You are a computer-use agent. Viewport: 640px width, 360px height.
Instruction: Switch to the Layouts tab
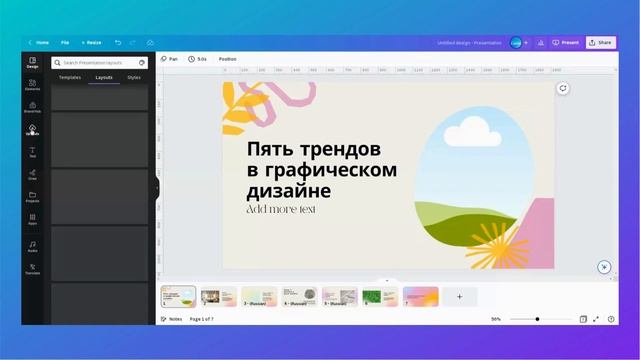tap(104, 77)
